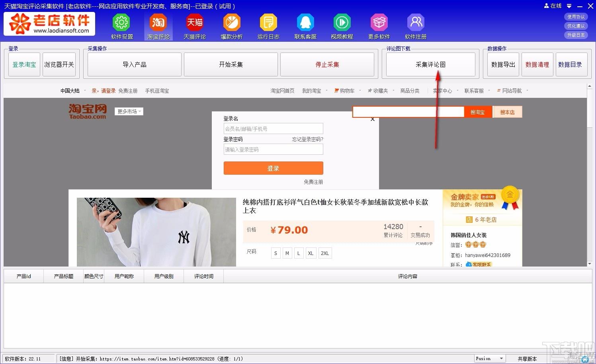596x364 pixels.
Task: Click browser scrollbar down arrow
Action: point(590,263)
